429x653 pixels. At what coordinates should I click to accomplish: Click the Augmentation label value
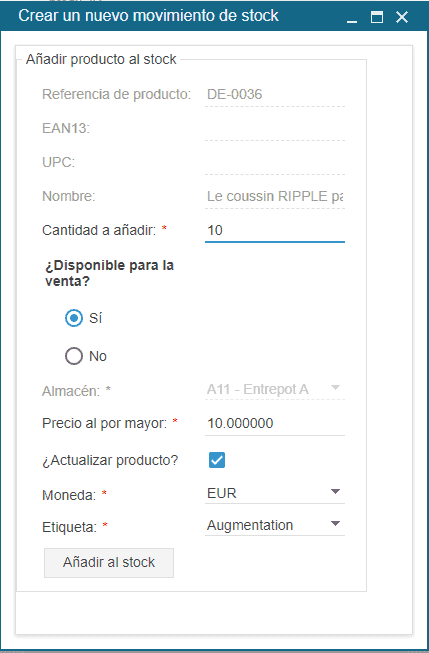pos(250,526)
